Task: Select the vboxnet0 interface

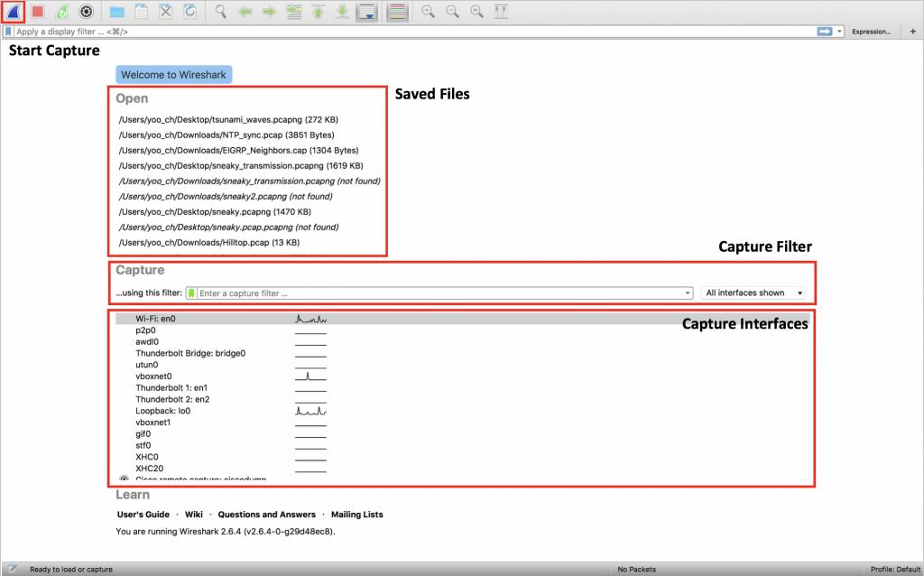Action: click(463, 376)
